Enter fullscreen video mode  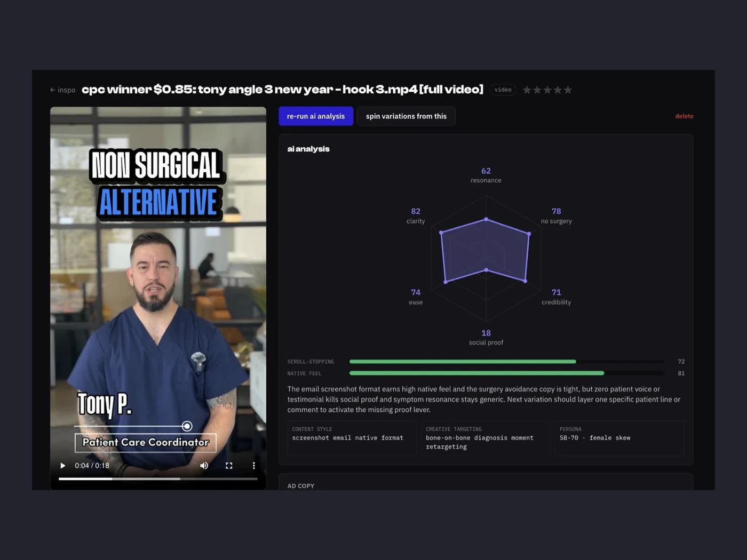(229, 466)
